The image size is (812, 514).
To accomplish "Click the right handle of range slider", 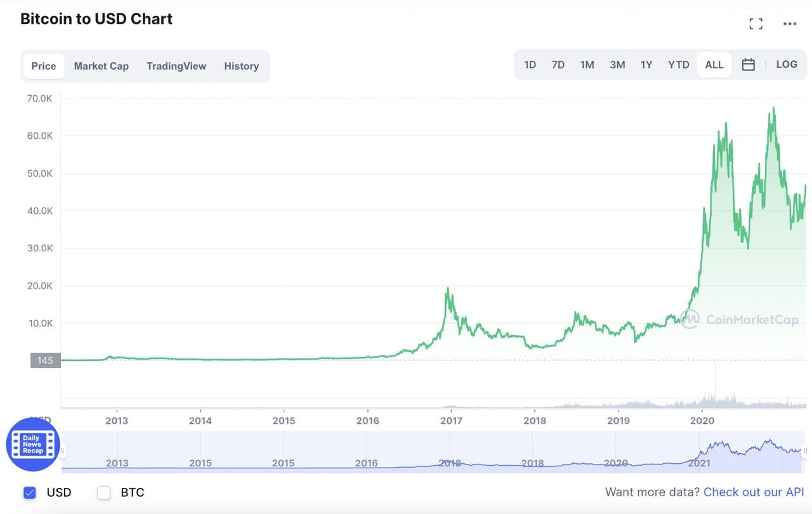I will pos(805,451).
